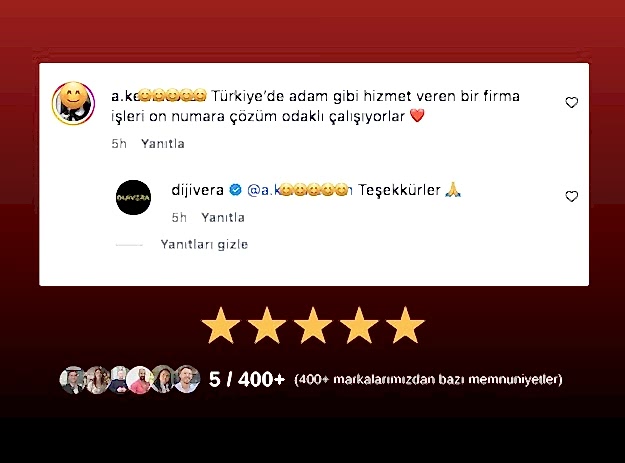Open the commenter's emoji-covered profile picture
This screenshot has width=625, height=463.
(x=73, y=103)
